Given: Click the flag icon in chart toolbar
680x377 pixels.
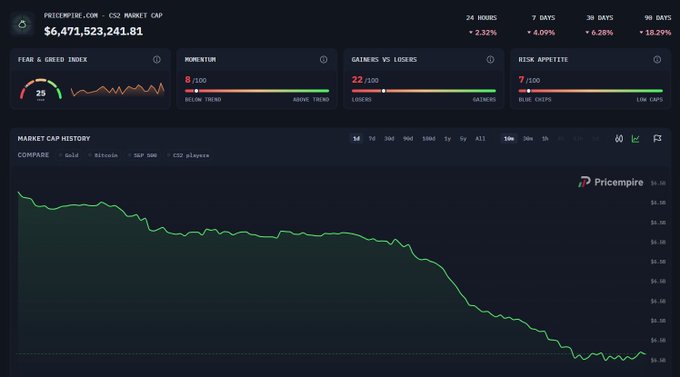Looking at the screenshot, I should pyautogui.click(x=657, y=138).
